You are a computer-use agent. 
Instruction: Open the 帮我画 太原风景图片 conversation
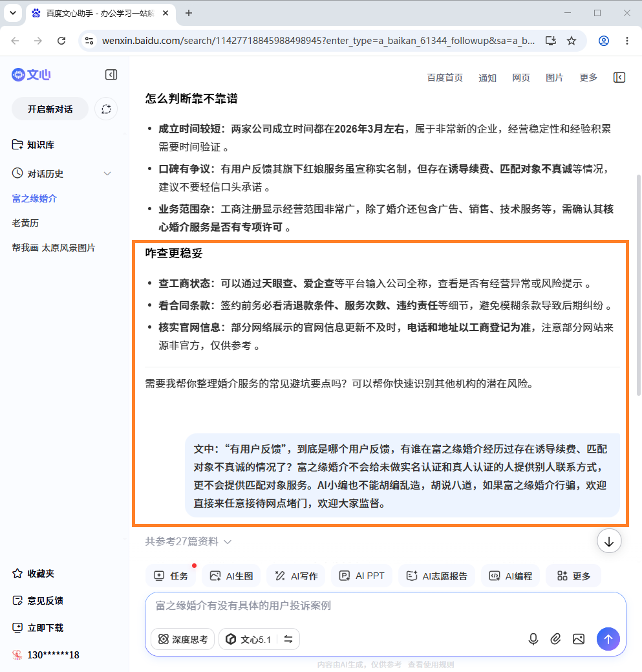pyautogui.click(x=54, y=248)
